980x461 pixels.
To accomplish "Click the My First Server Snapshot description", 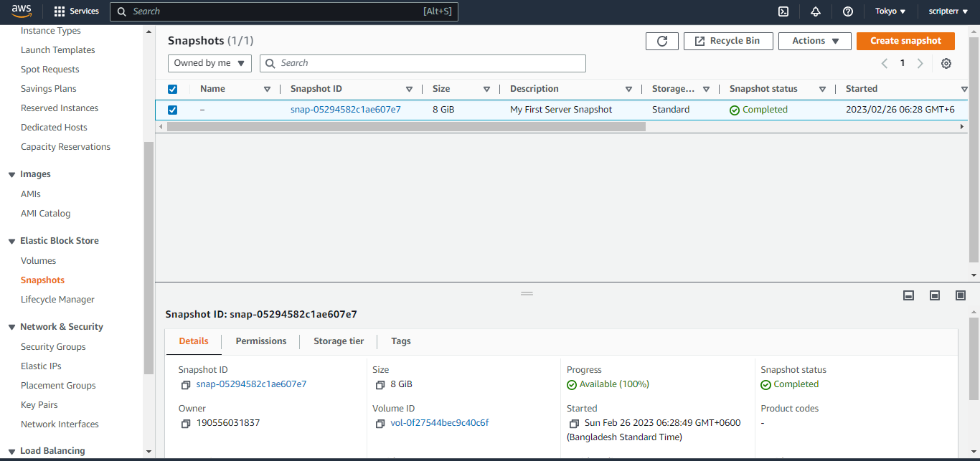I will pos(561,110).
